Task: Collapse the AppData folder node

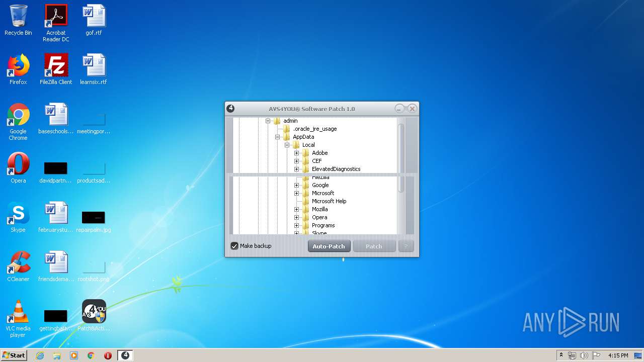Action: [x=278, y=137]
